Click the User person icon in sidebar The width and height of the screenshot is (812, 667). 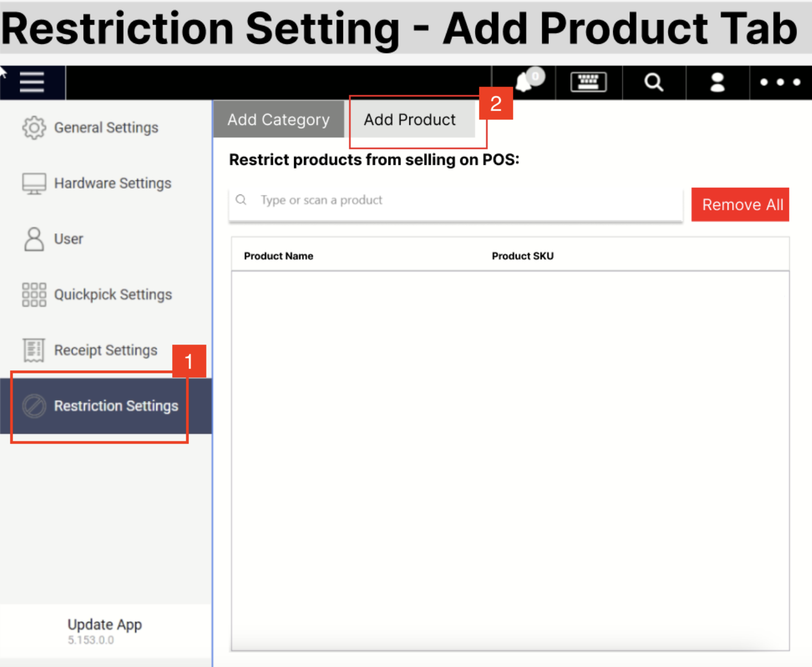click(34, 239)
